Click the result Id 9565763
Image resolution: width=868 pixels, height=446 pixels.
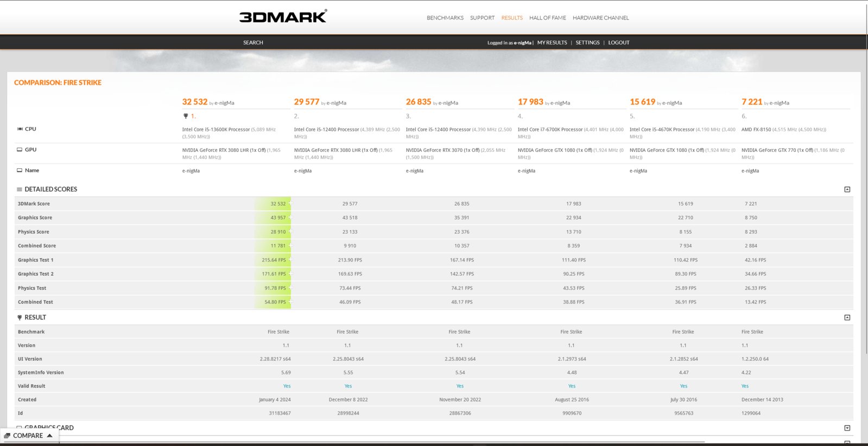point(683,413)
